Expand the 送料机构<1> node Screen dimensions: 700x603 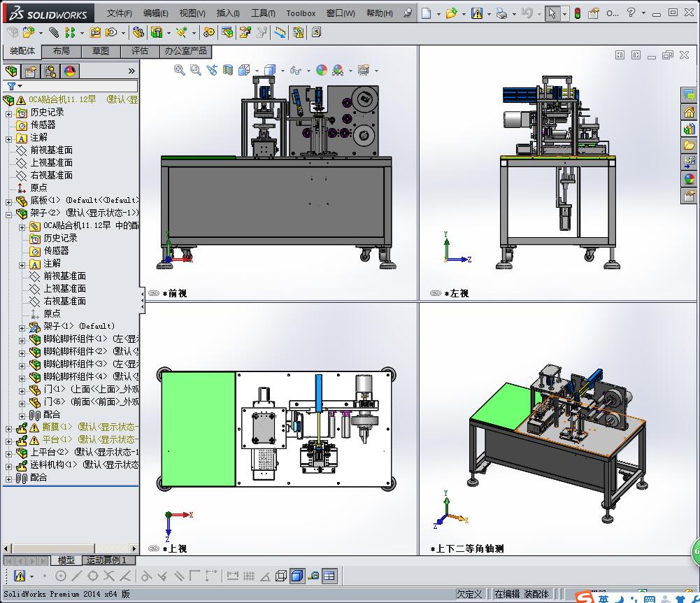[8, 467]
